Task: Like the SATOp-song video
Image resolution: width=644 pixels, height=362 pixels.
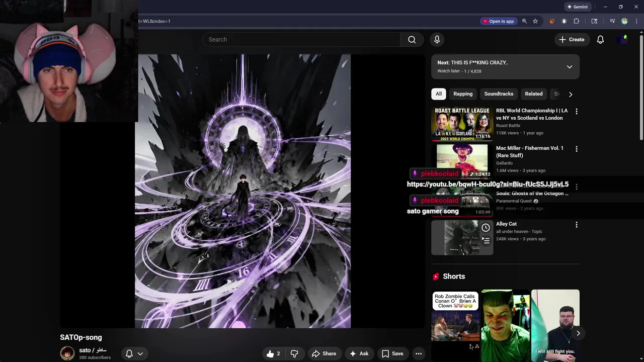Action: [x=274, y=354]
